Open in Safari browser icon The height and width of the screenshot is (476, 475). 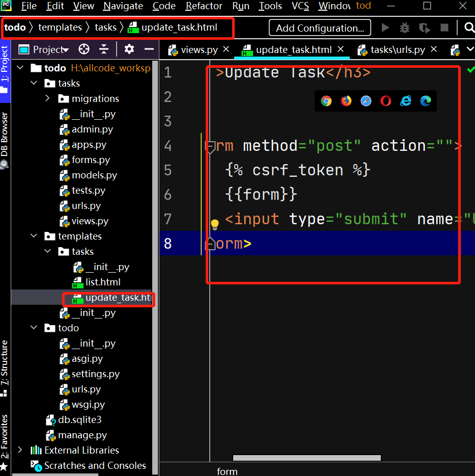click(366, 101)
